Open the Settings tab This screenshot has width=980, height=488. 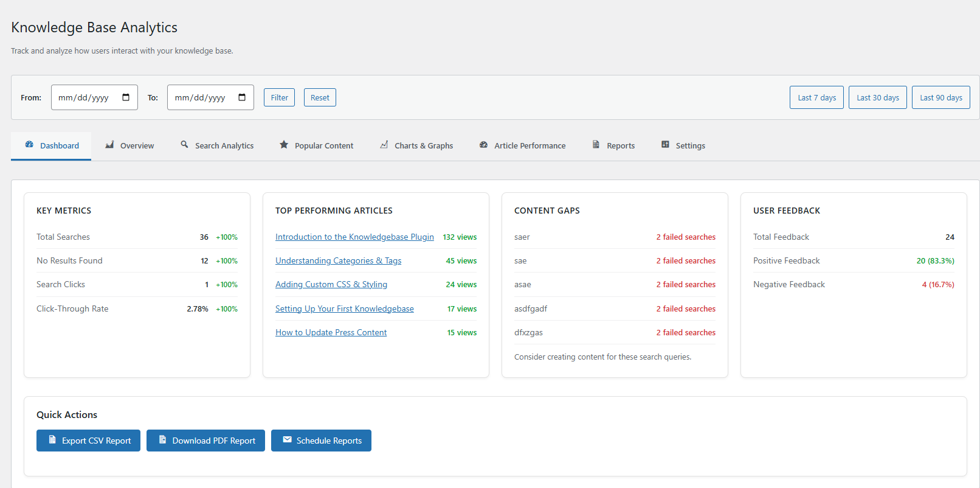tap(683, 146)
